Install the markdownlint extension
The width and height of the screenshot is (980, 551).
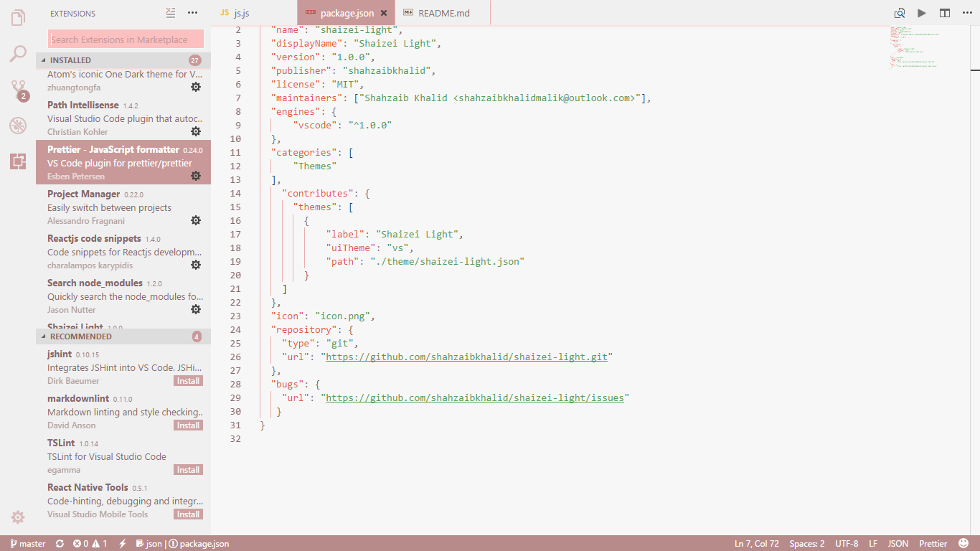[188, 425]
